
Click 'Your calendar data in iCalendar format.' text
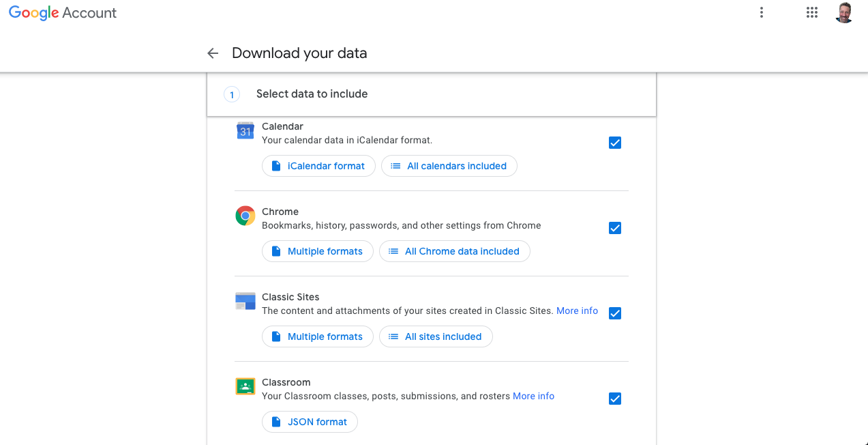click(x=347, y=140)
